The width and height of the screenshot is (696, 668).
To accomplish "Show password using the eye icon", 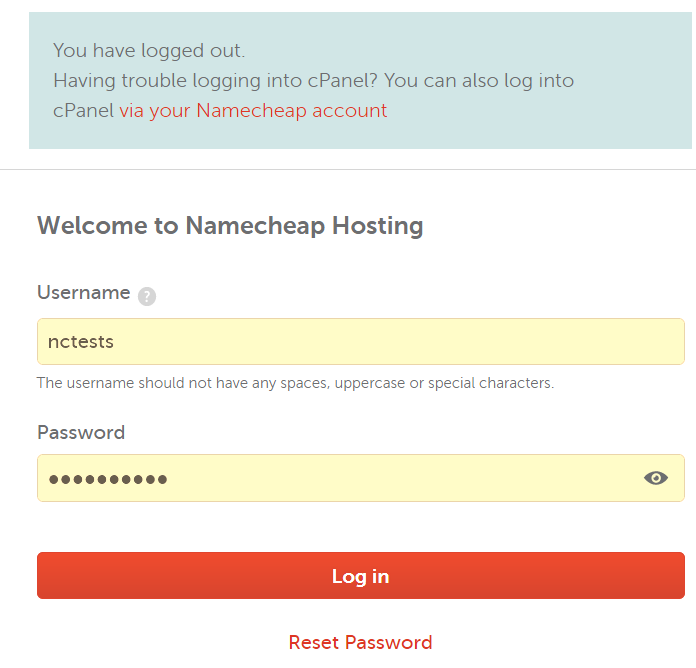I will click(x=656, y=478).
